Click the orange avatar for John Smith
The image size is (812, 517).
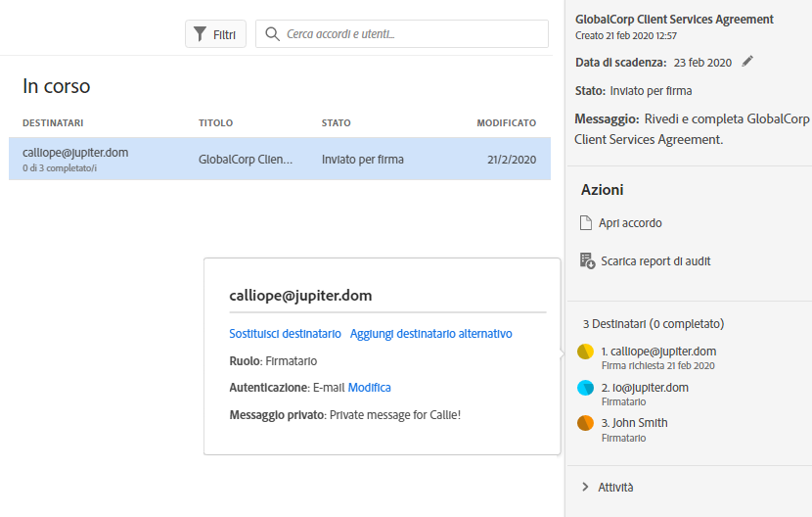point(586,423)
